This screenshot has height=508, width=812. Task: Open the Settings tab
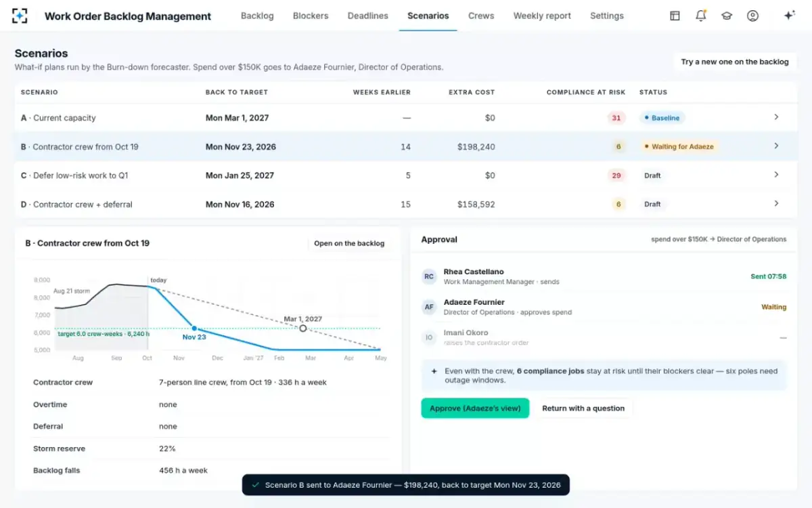pyautogui.click(x=607, y=16)
